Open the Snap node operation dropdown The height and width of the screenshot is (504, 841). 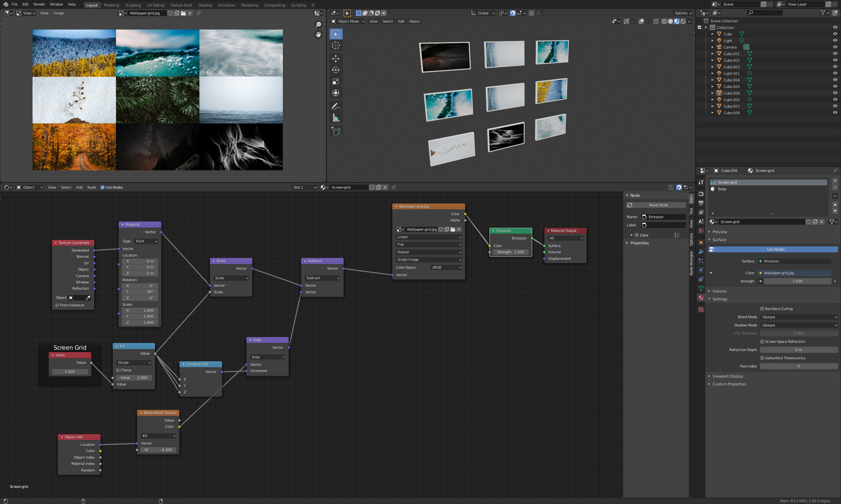click(x=267, y=357)
